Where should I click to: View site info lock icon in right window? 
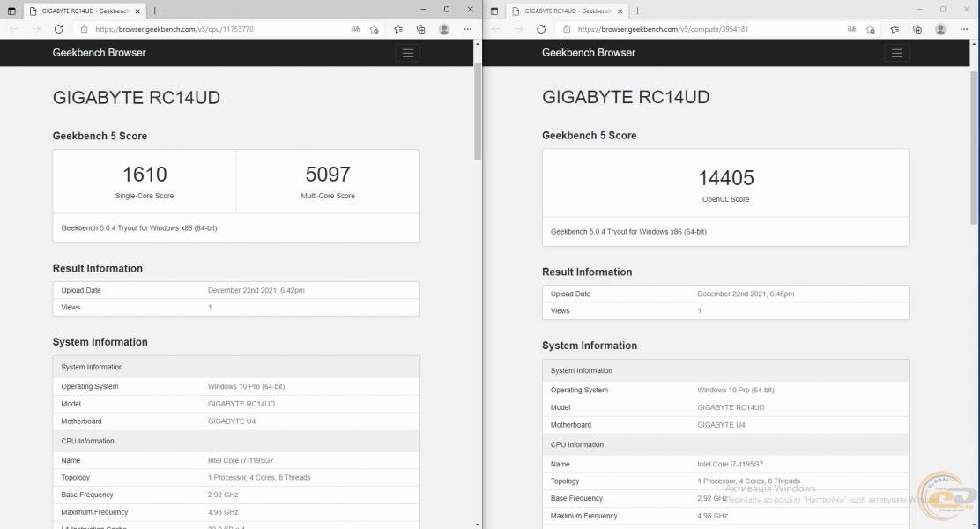(x=567, y=29)
